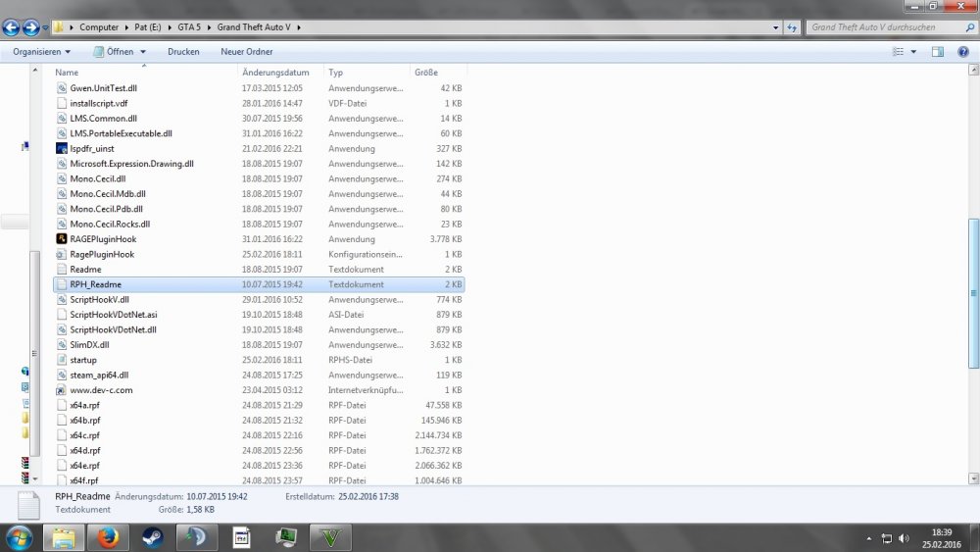The image size is (980, 552).
Task: Open Steam from the taskbar
Action: click(x=153, y=537)
